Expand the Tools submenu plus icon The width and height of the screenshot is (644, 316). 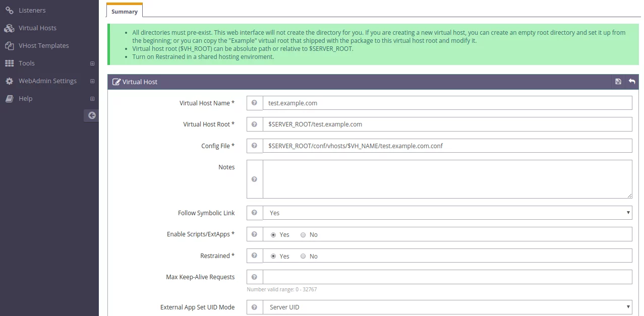point(92,64)
